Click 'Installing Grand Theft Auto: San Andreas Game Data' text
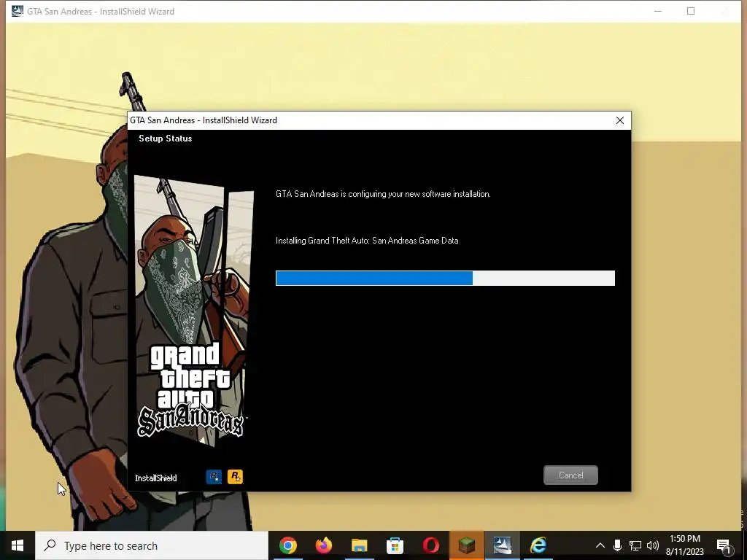This screenshot has width=747, height=560. click(367, 241)
